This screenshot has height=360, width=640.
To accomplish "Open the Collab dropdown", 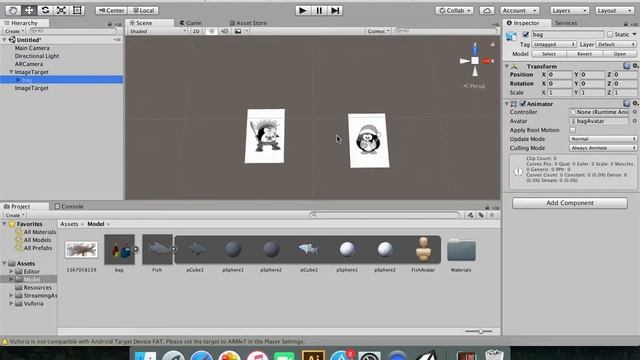I will [454, 11].
